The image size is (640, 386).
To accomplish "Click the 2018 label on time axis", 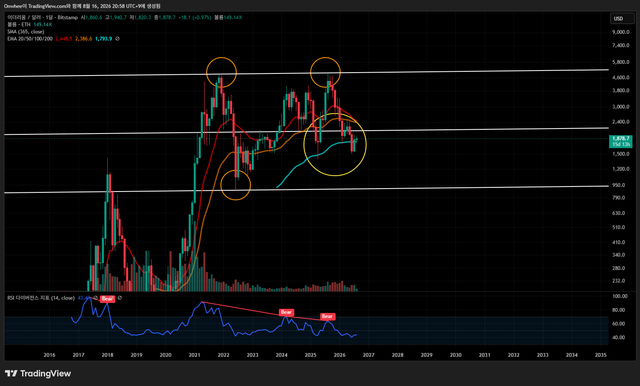I will pyautogui.click(x=107, y=355).
